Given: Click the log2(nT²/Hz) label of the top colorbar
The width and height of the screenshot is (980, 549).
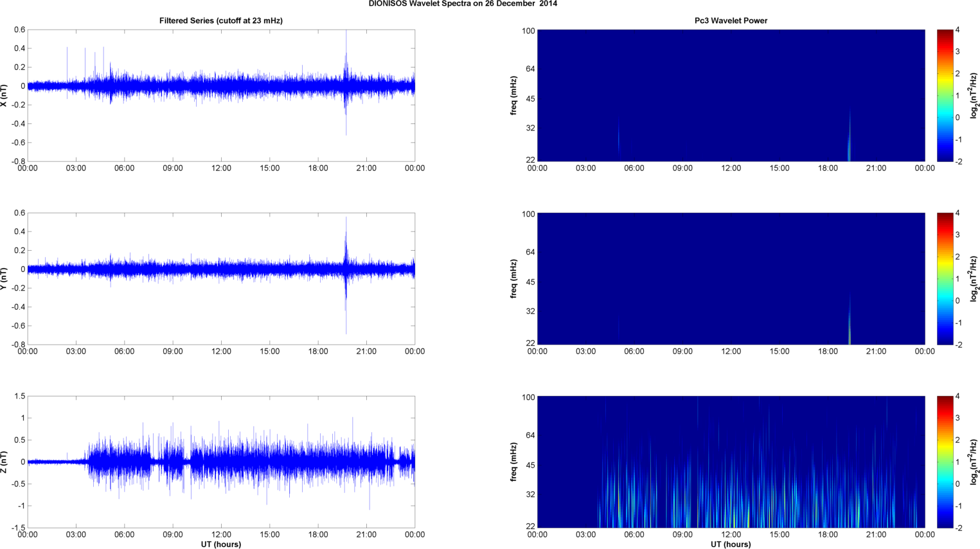Looking at the screenshot, I should click(x=974, y=95).
